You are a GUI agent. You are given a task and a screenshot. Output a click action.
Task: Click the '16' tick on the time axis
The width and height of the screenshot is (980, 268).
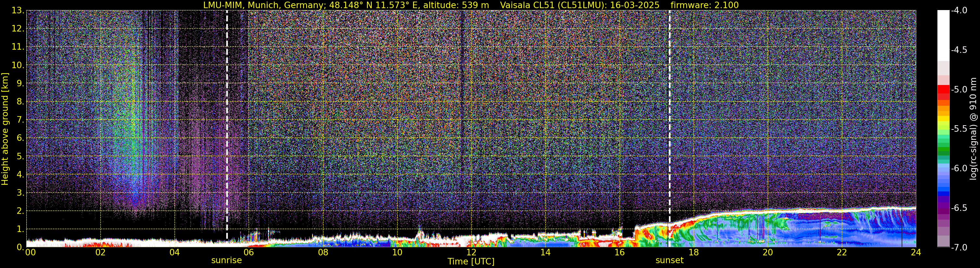(x=619, y=252)
